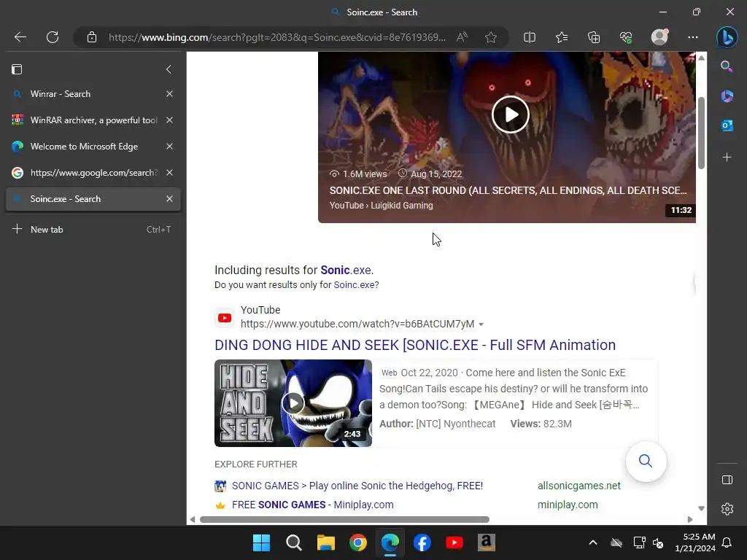Viewport: 747px width, 560px height.
Task: Close the Welcome to Microsoft Edge tab
Action: click(x=169, y=146)
